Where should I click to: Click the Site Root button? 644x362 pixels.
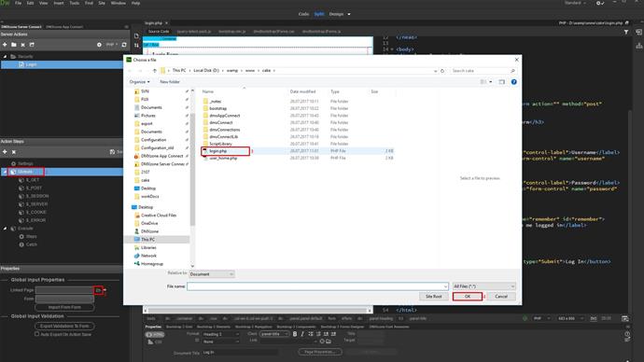pyautogui.click(x=433, y=297)
